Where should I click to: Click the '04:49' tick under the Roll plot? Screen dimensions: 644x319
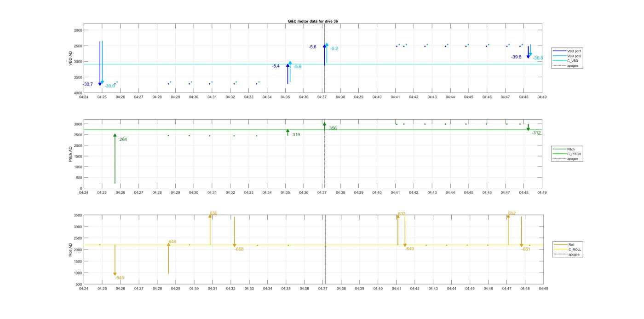543,289
